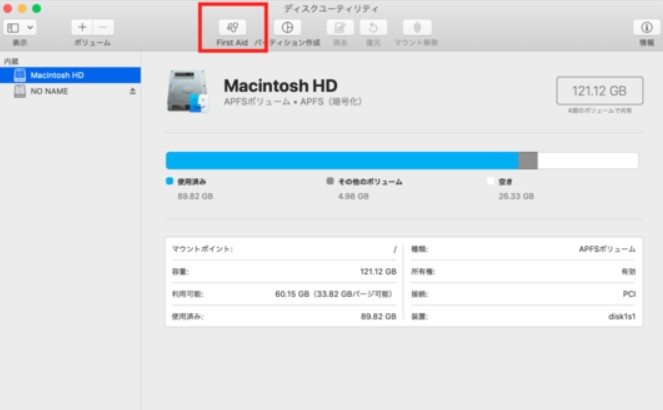Screen dimensions: 663x410
Task: Click the unmount toolbar icon
Action: pyautogui.click(x=417, y=27)
